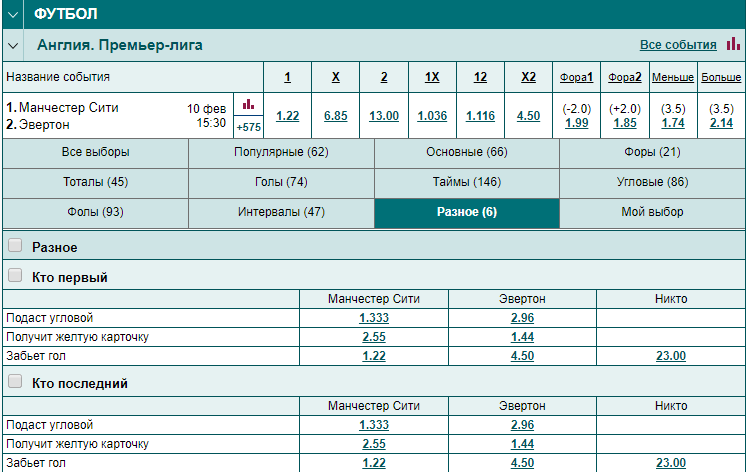Open the Голы (74) tab
The image size is (746, 472).
pos(281,182)
